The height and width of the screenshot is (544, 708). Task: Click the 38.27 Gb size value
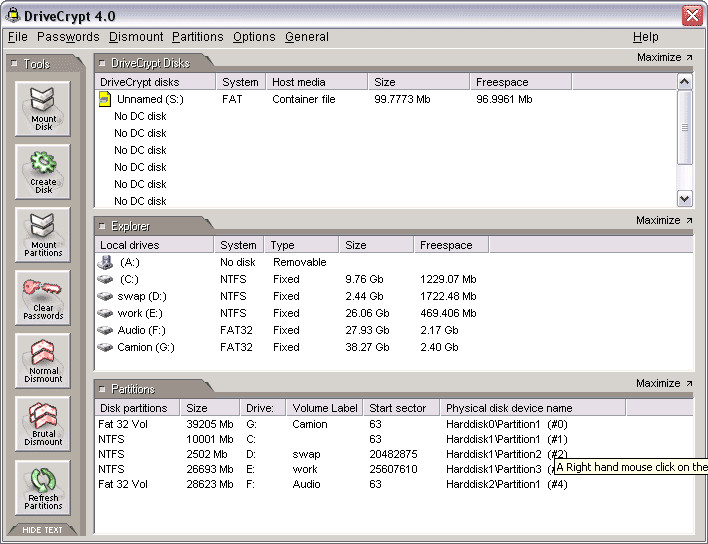pos(367,348)
